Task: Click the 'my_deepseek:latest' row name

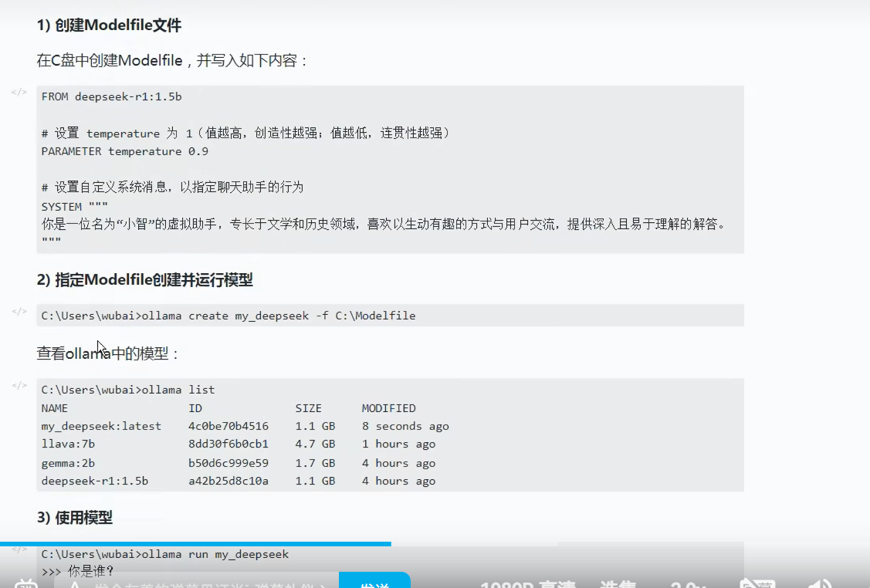Action: tap(102, 426)
